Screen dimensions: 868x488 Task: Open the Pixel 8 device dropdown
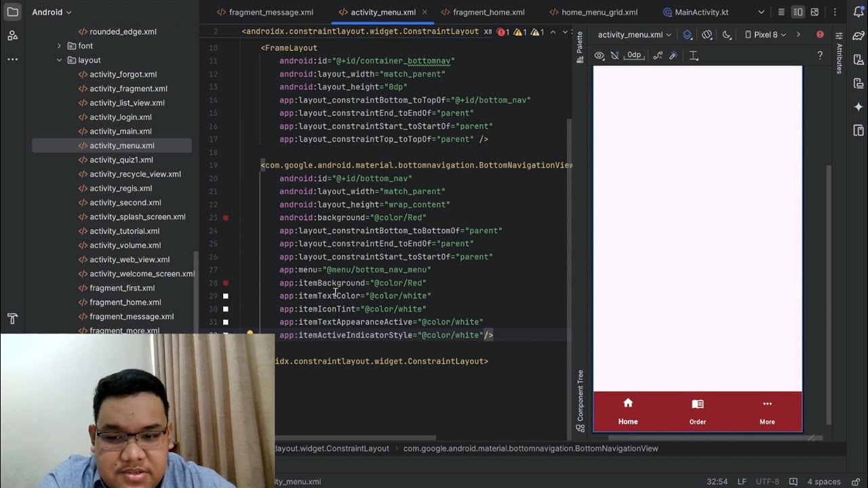[766, 35]
